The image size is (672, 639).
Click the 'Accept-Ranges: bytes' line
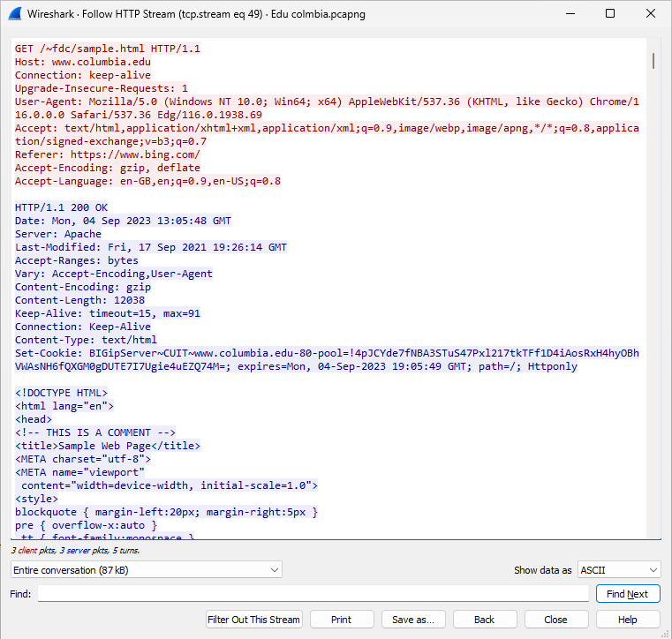77,261
